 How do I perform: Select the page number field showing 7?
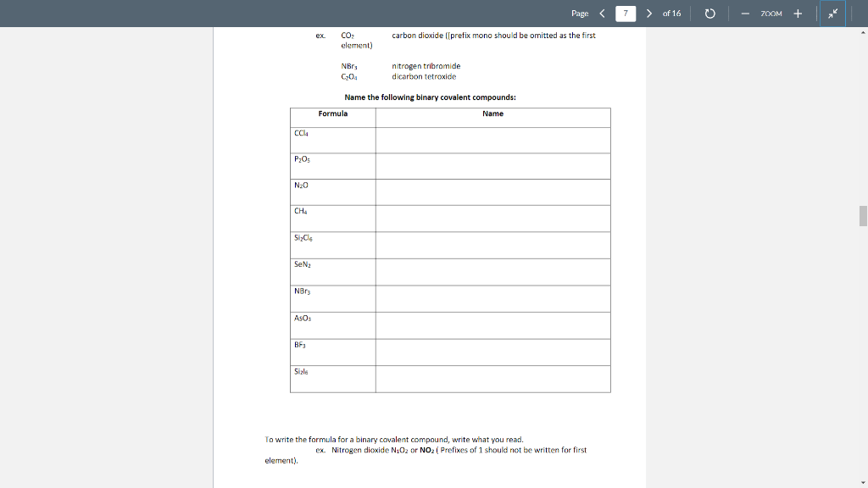point(625,14)
